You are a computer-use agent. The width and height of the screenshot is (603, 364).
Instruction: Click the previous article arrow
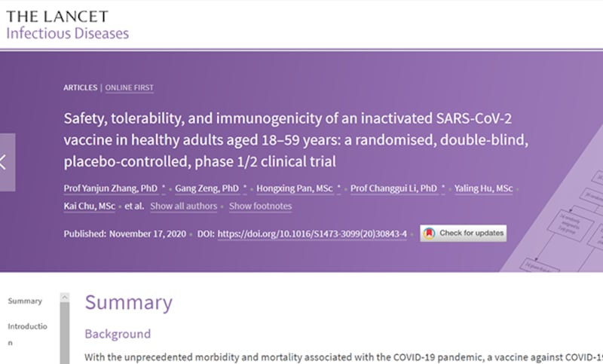(6, 162)
